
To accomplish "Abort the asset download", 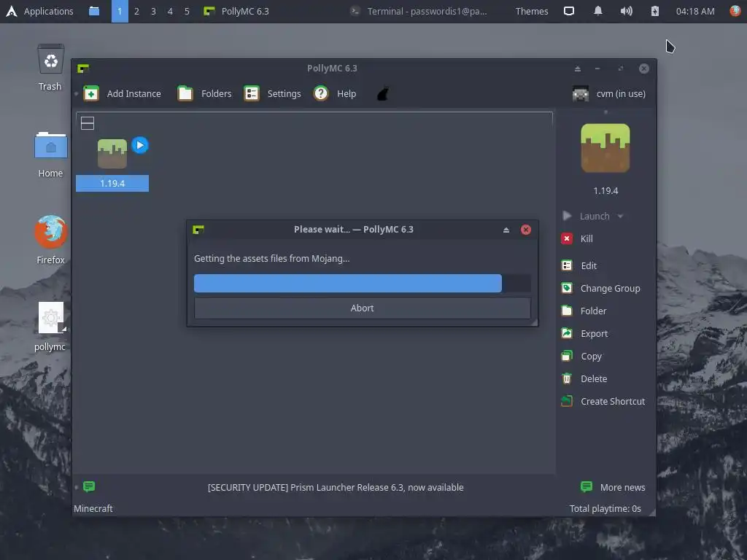I will (362, 308).
